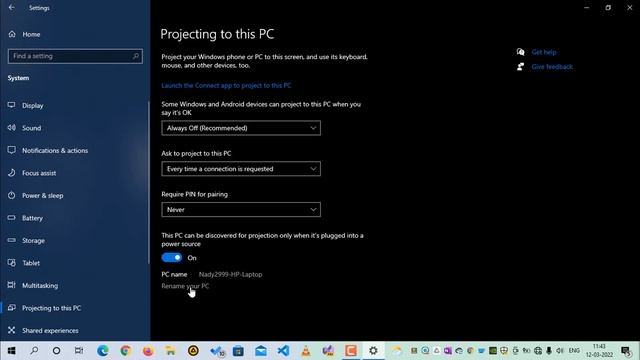The width and height of the screenshot is (640, 360).
Task: Launch Google Chrome from the taskbar
Action: tap(125, 351)
